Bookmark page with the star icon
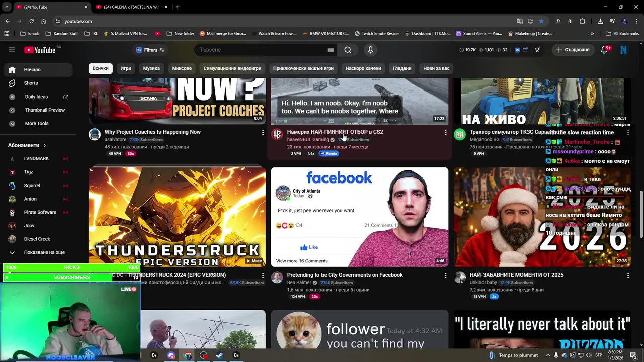Image resolution: width=644 pixels, height=362 pixels. [x=541, y=21]
